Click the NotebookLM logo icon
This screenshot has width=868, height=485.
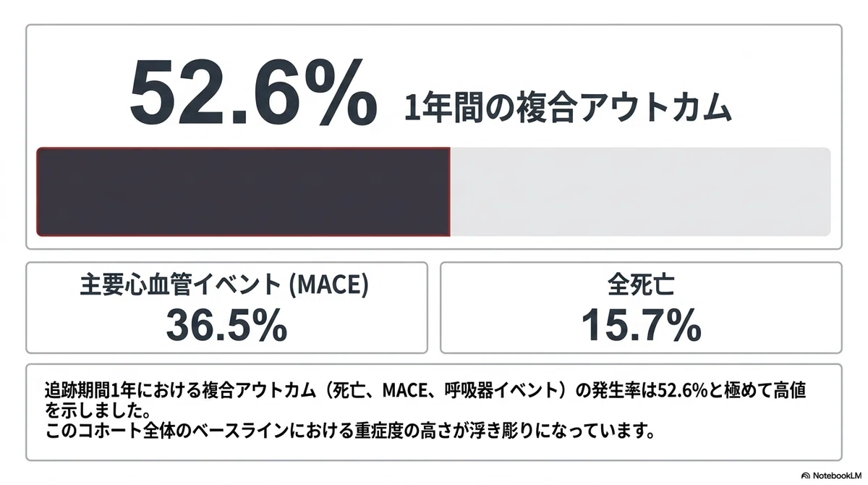(805, 476)
